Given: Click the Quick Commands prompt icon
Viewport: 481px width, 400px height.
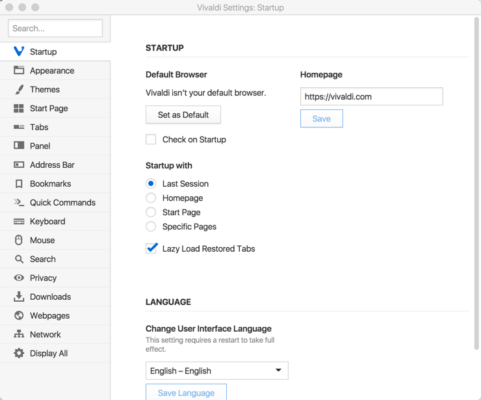Looking at the screenshot, I should [x=19, y=202].
